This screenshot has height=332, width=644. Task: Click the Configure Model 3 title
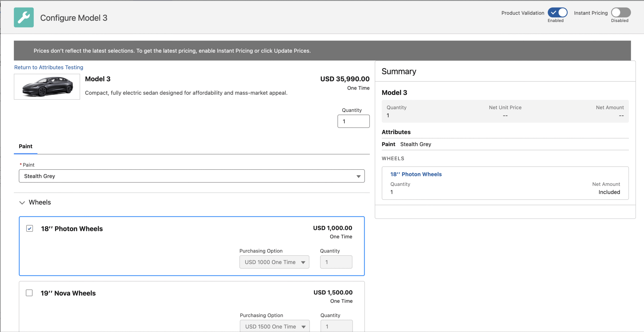coord(74,18)
